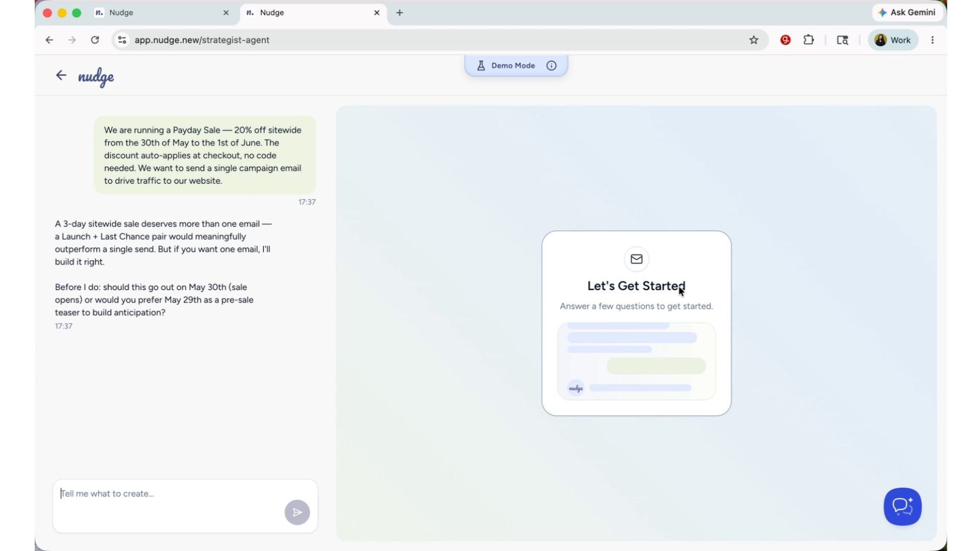Open a new browser tab
The image size is (980, 551).
tap(400, 13)
